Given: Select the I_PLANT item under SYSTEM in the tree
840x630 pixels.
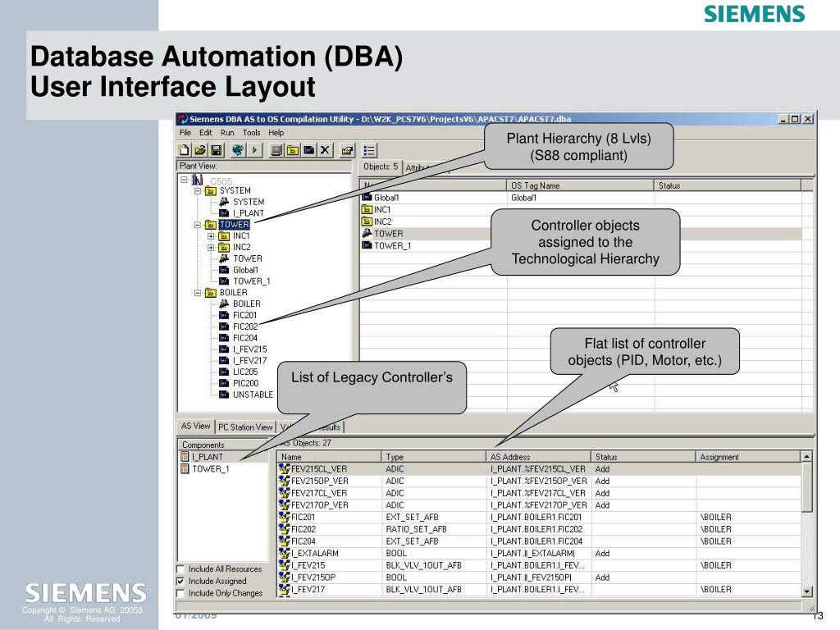Looking at the screenshot, I should [248, 213].
